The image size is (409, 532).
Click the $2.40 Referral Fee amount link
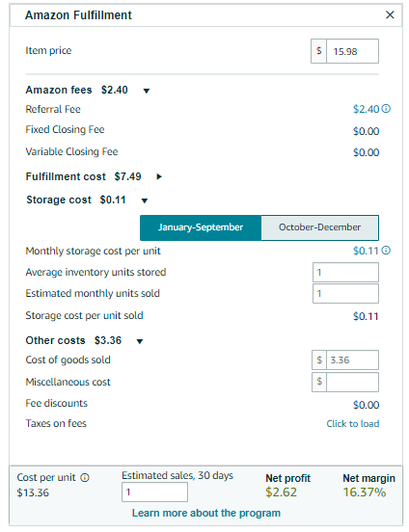click(366, 109)
